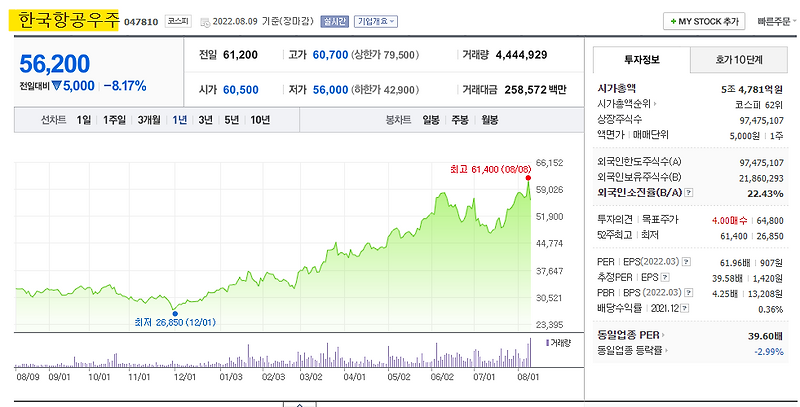800x407 pixels.
Task: Click the market cap value 5조 4,781억원
Action: coord(752,89)
